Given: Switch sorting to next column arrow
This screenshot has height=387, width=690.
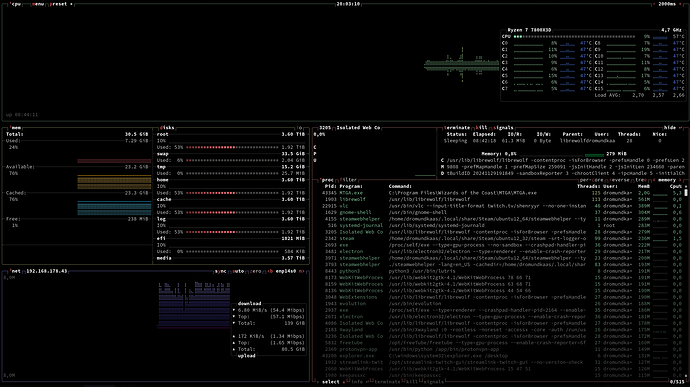Looking at the screenshot, I should 680,180.
